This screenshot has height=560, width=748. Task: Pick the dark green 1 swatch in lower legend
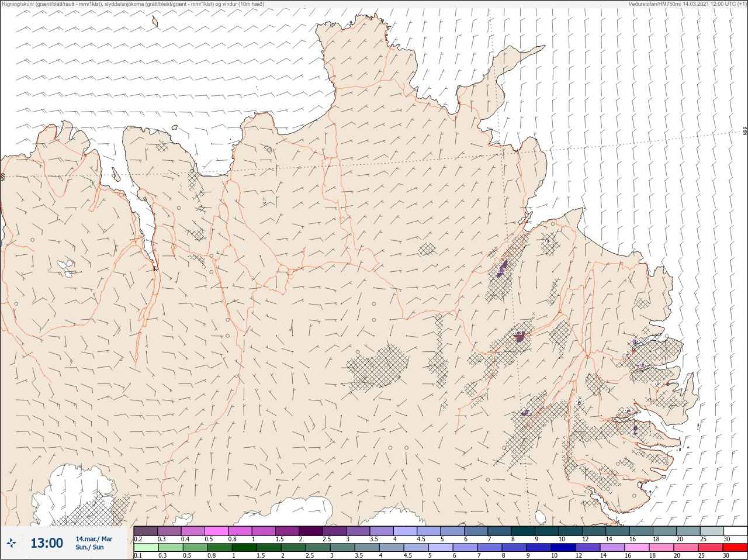244,548
